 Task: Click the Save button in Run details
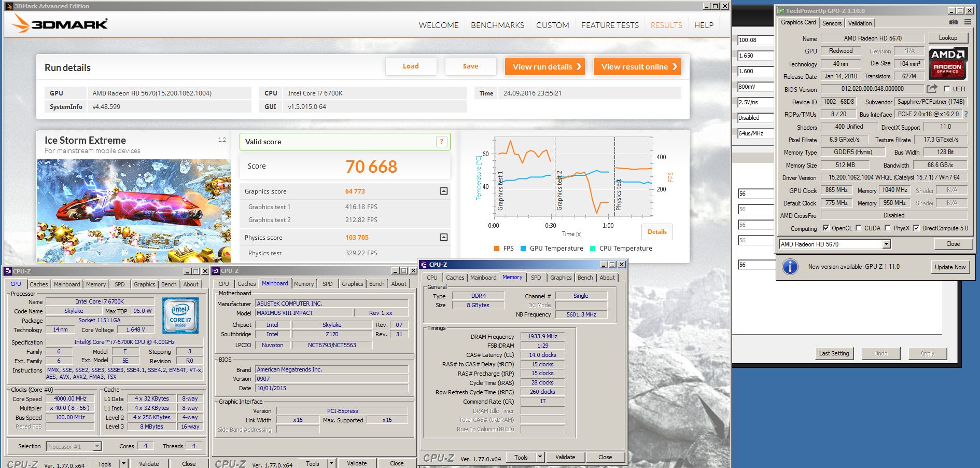point(470,66)
